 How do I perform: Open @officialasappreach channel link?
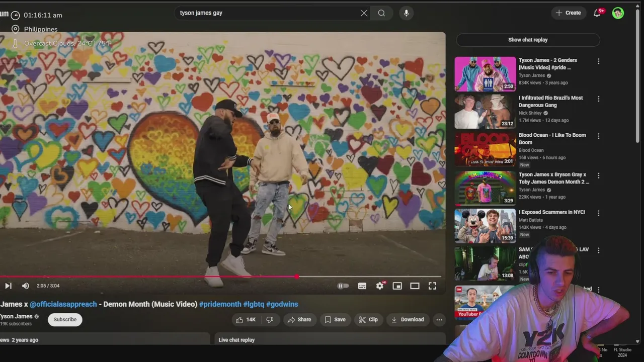click(x=63, y=304)
